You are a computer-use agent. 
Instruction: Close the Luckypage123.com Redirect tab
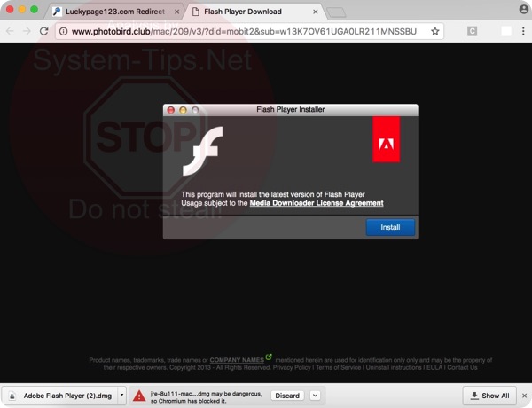[x=176, y=12]
